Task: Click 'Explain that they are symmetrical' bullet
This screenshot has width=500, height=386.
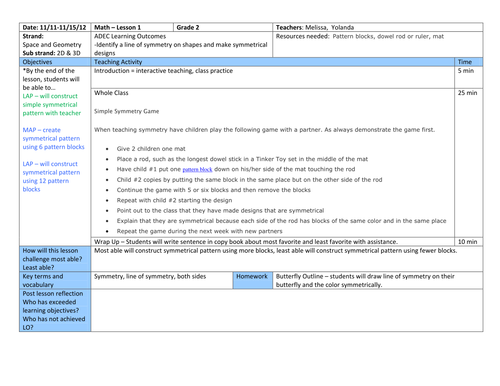Action: point(281,221)
